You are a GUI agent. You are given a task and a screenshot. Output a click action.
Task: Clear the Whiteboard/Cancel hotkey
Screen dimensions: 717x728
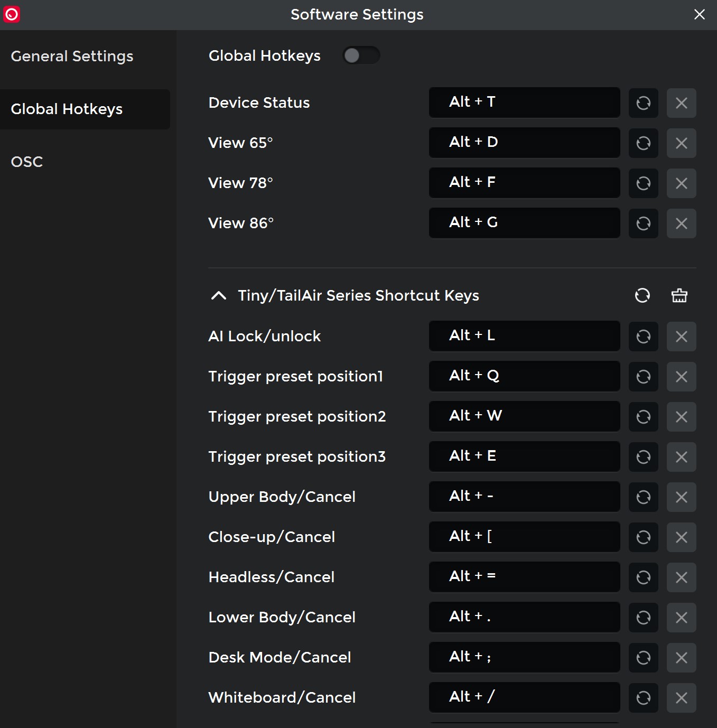[x=681, y=698]
